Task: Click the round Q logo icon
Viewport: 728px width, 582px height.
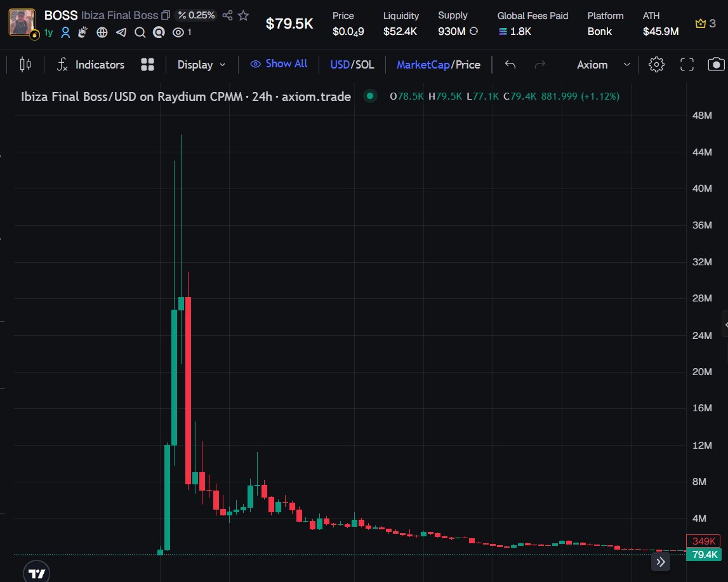Action: coord(159,32)
